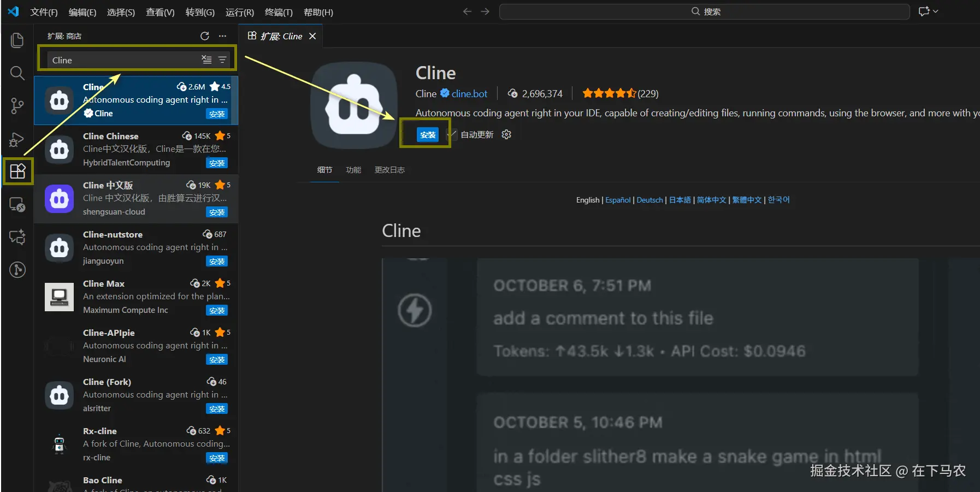The width and height of the screenshot is (980, 492).
Task: Open the Cline extension settings gear
Action: point(506,134)
